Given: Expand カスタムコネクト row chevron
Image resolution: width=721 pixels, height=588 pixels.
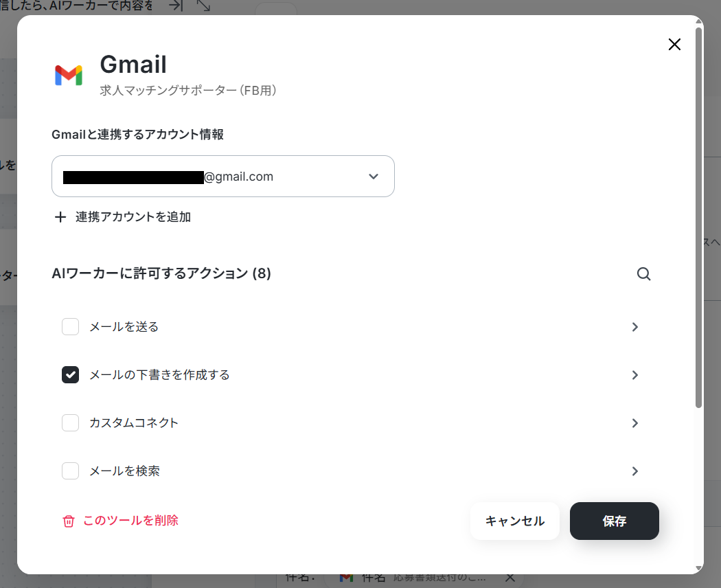Looking at the screenshot, I should coord(634,423).
